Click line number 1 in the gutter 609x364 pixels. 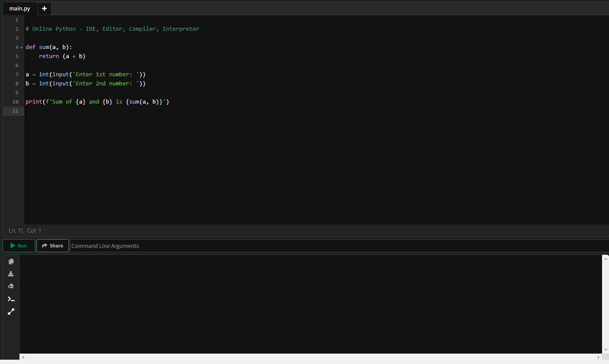17,20
